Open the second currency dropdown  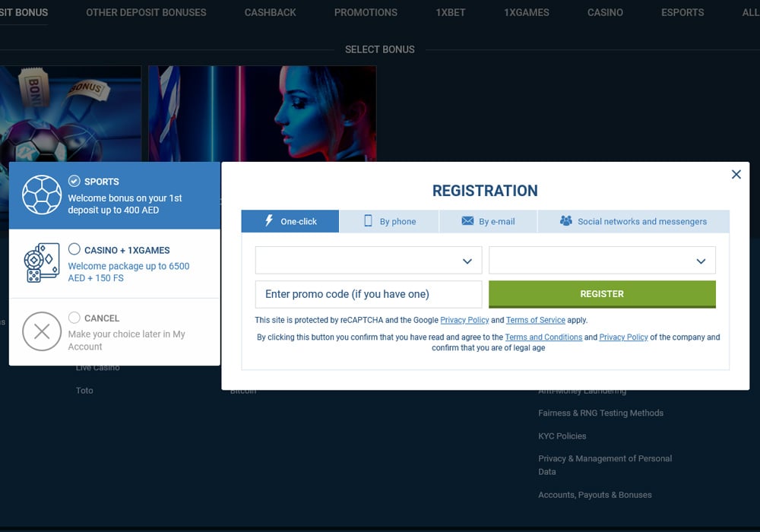click(602, 261)
